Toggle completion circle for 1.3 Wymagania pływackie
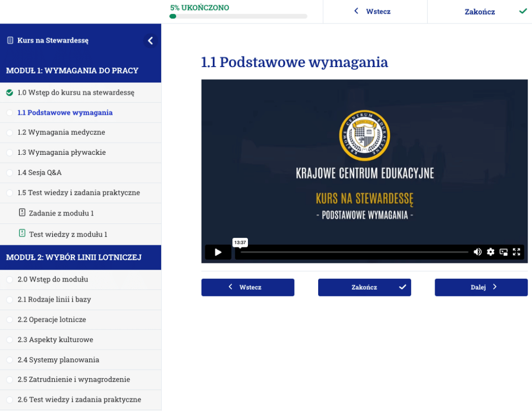The image size is (532, 415). [x=10, y=153]
